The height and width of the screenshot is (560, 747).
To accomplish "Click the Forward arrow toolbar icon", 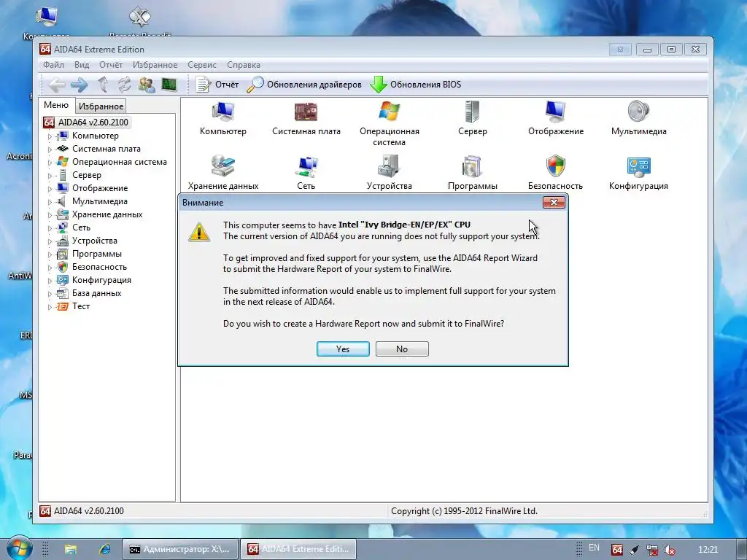I will coord(79,85).
